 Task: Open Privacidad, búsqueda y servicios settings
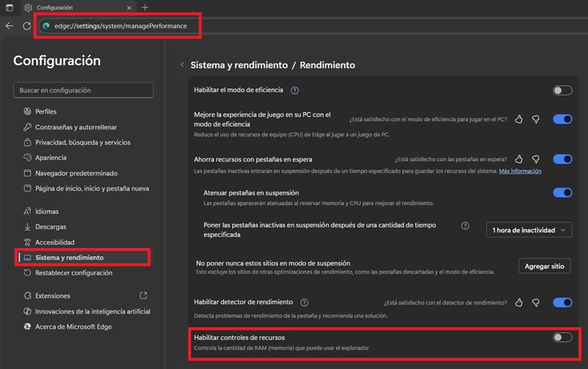[x=82, y=142]
